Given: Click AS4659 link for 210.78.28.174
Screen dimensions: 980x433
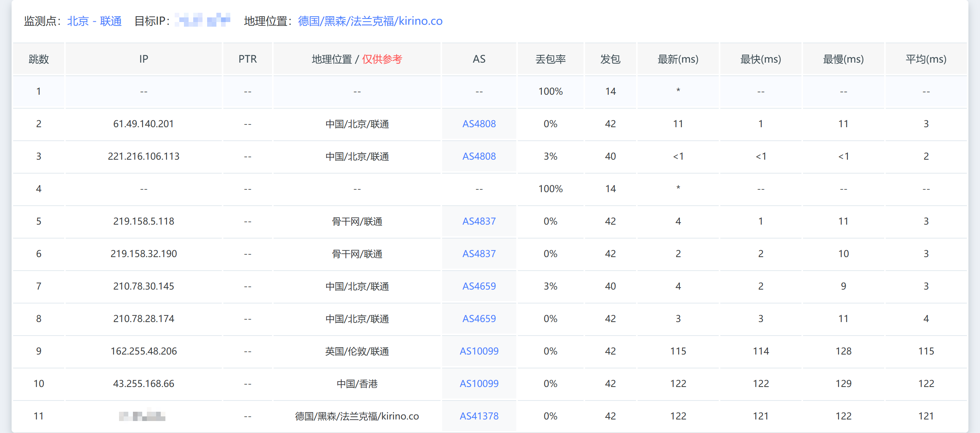Looking at the screenshot, I should click(x=479, y=319).
